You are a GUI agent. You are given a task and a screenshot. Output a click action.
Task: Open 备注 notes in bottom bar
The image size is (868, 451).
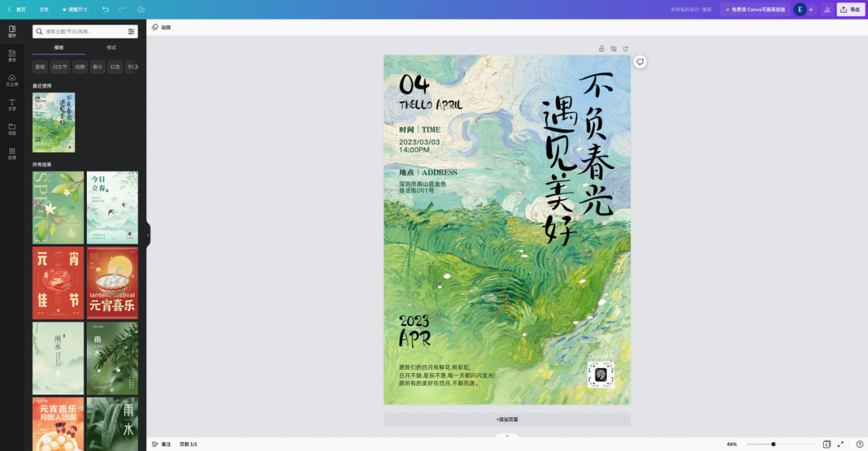coord(161,445)
